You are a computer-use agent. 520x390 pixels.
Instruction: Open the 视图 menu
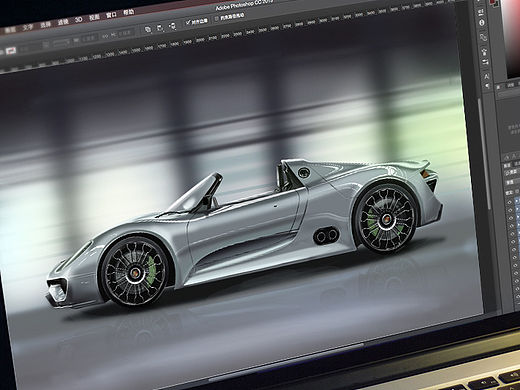[94, 17]
